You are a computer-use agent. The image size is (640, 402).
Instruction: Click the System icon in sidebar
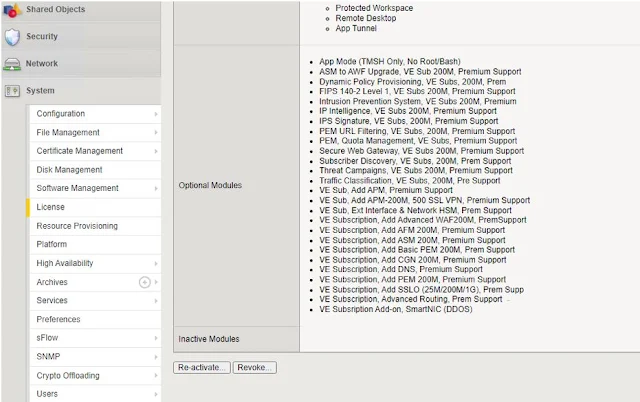(x=12, y=91)
